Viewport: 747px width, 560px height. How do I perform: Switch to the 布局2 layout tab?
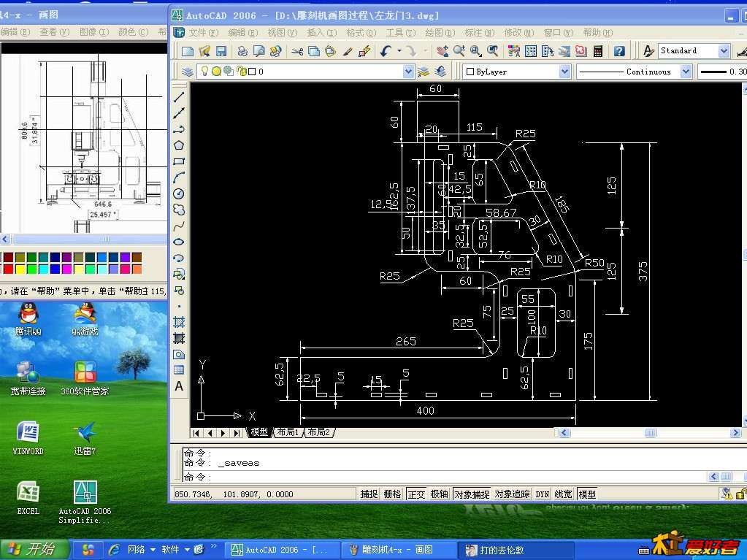click(x=318, y=432)
